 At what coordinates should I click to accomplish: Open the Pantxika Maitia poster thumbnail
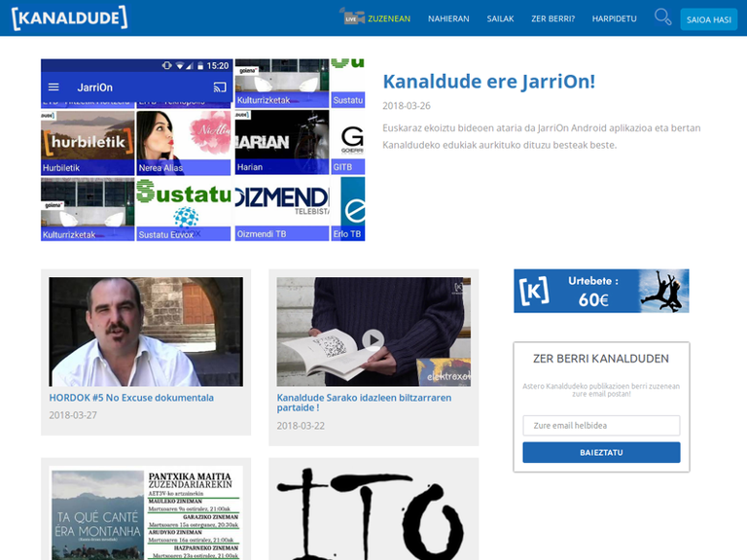click(146, 513)
